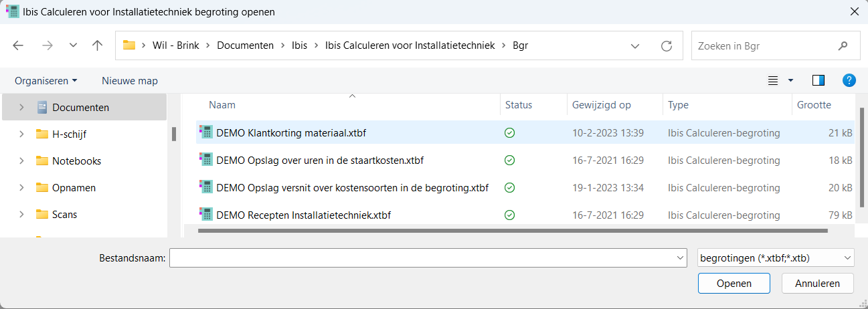Click sync status icon of DEMO Opslag over uren

pyautogui.click(x=510, y=161)
